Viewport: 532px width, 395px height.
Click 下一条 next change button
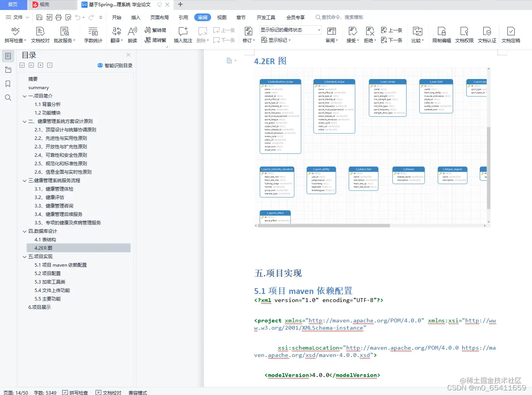coord(392,40)
